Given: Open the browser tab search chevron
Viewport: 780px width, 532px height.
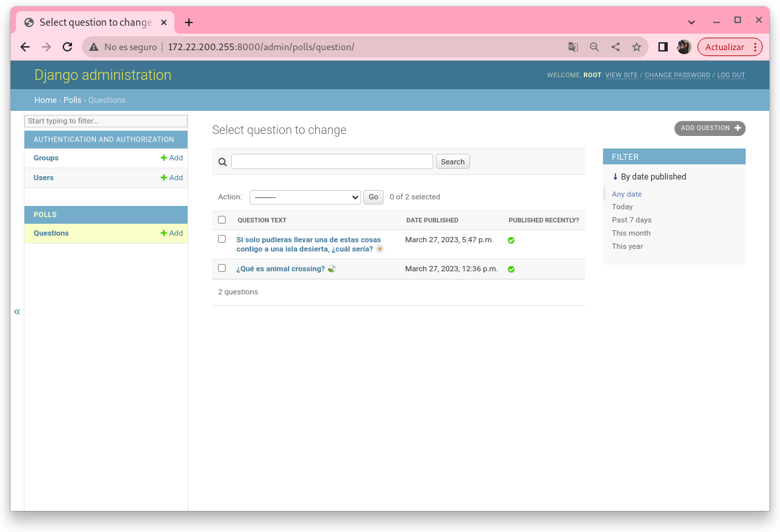Looking at the screenshot, I should pos(691,22).
